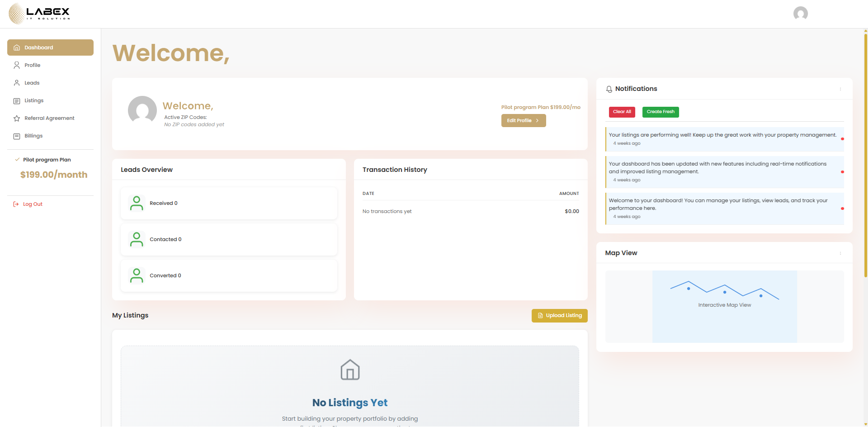Click Log Out in the sidebar

[33, 204]
